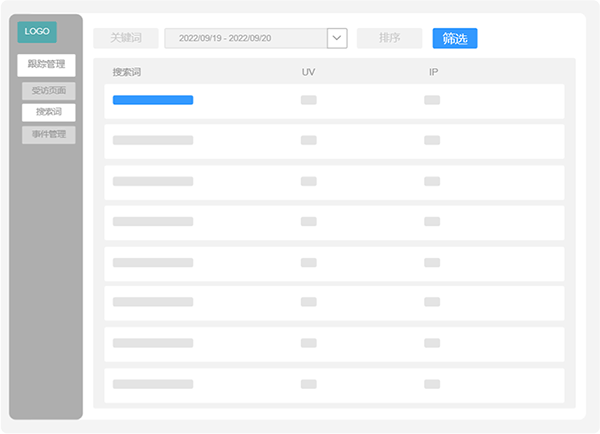Select the third row's search term
The image size is (600, 434).
click(153, 181)
